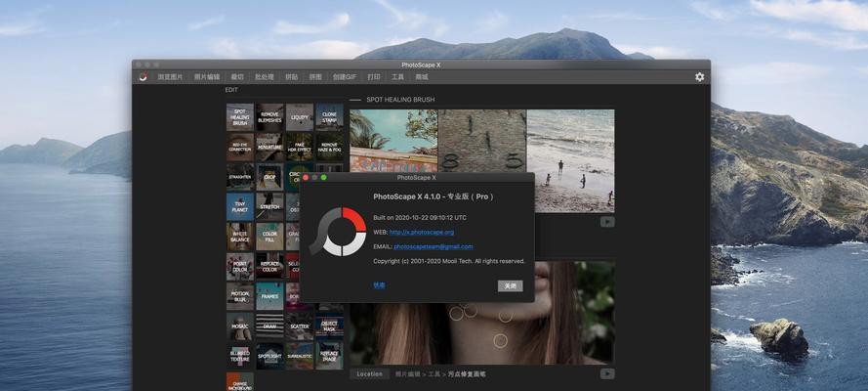Switch to the 照片编辑 editor tab

[207, 77]
